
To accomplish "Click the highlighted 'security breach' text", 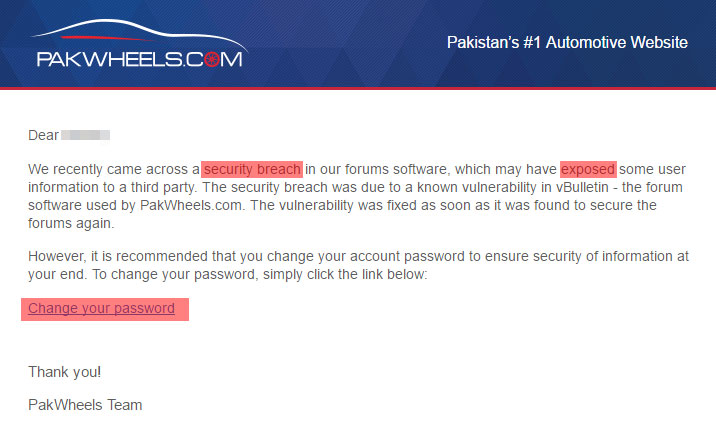I will coord(252,169).
